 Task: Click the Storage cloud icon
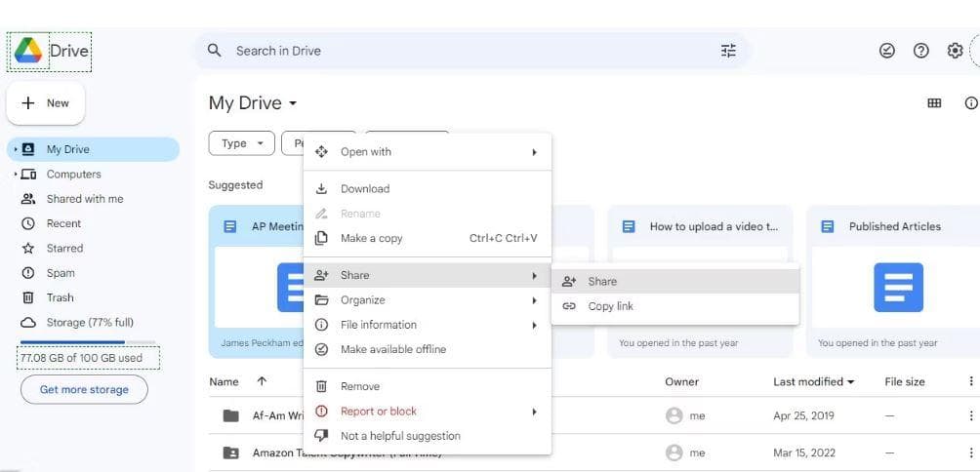coord(28,322)
